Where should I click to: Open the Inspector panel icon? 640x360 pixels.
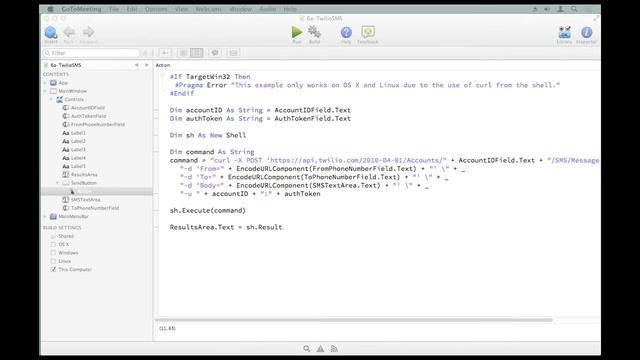587,32
